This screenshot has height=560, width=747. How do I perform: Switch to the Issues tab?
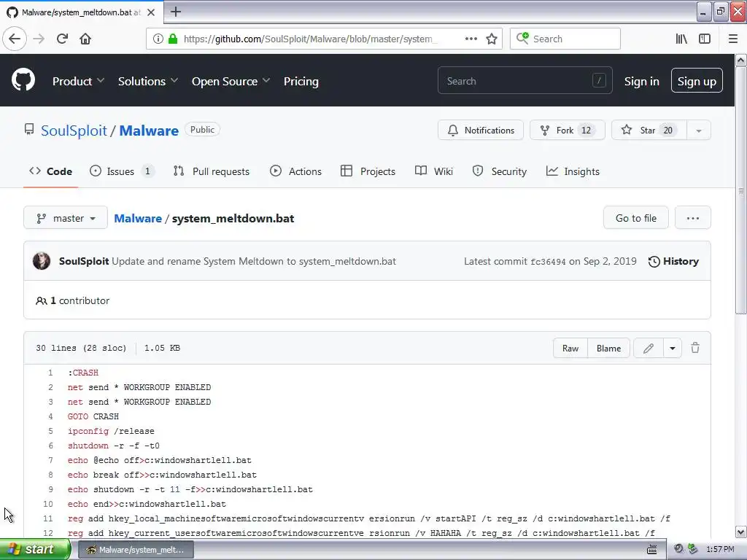click(x=122, y=171)
